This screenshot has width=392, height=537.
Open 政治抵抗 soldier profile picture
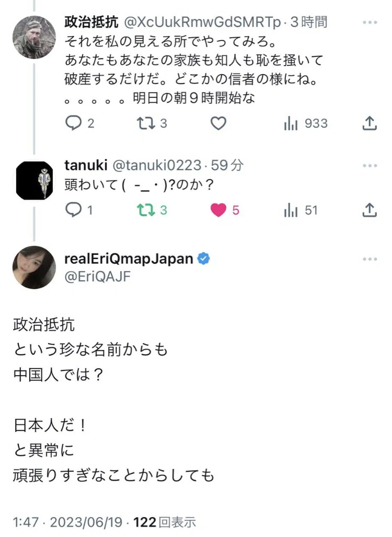click(34, 37)
